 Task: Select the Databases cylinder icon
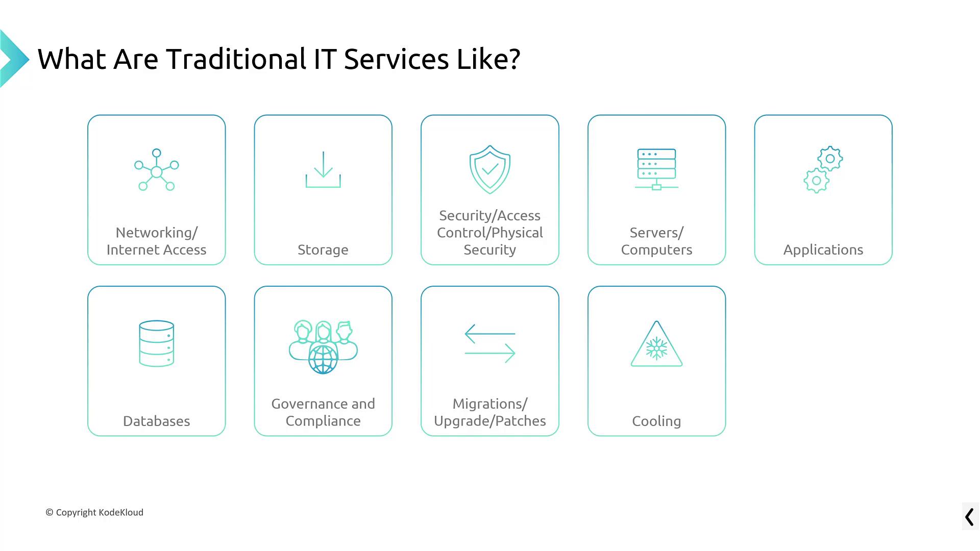156,344
